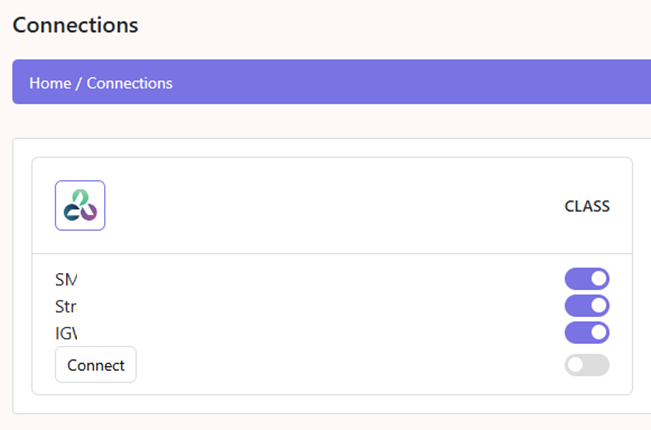Click the white knob of SM toggle

[598, 279]
